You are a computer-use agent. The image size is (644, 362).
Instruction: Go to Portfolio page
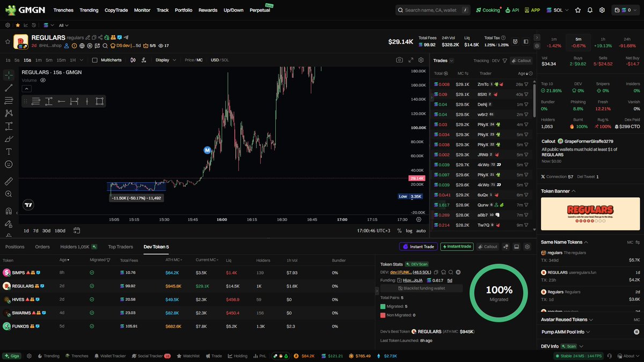click(x=184, y=10)
